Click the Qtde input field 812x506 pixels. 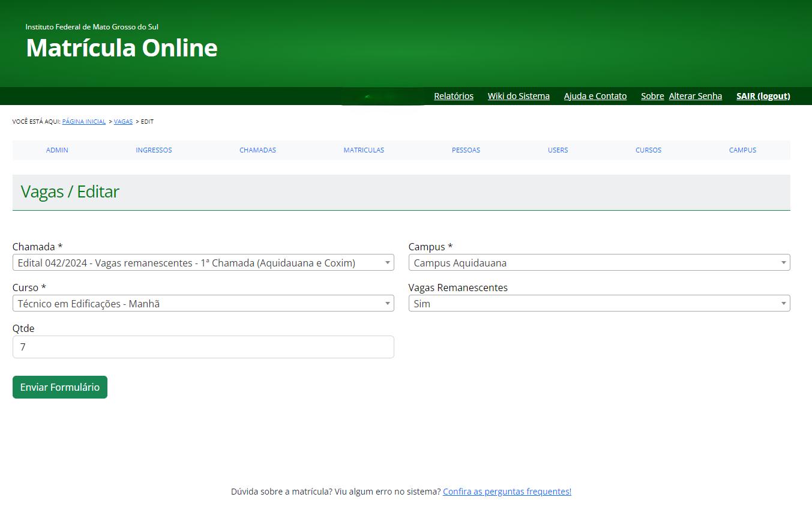(203, 347)
